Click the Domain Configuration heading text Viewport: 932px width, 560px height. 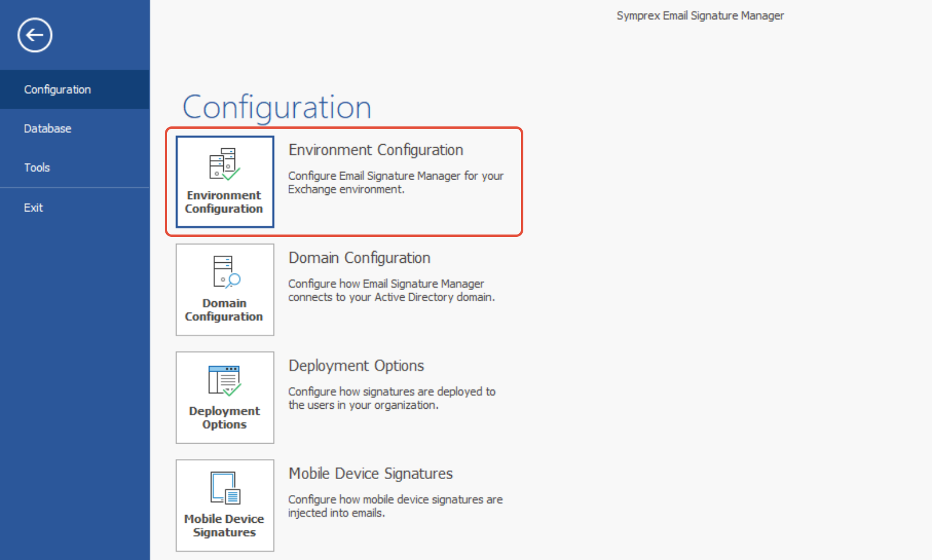[x=359, y=258]
